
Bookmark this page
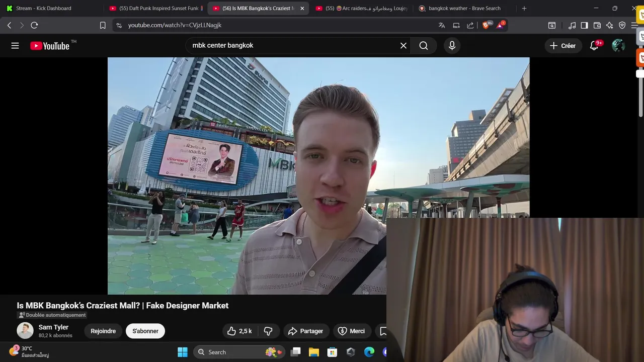[103, 25]
